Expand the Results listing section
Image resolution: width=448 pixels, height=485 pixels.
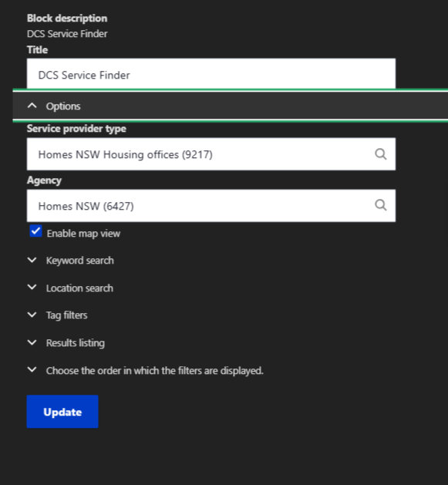(66, 342)
